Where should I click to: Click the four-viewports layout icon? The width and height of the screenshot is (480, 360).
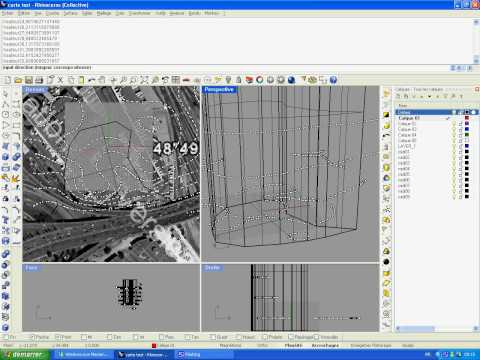tap(175, 80)
